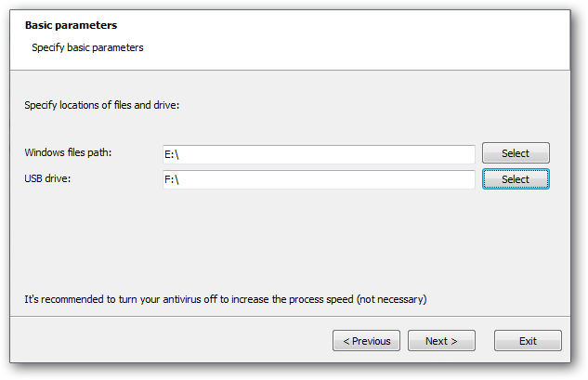Click the "Specify basic parameters" subtitle
This screenshot has width=588, height=380.
[87, 46]
